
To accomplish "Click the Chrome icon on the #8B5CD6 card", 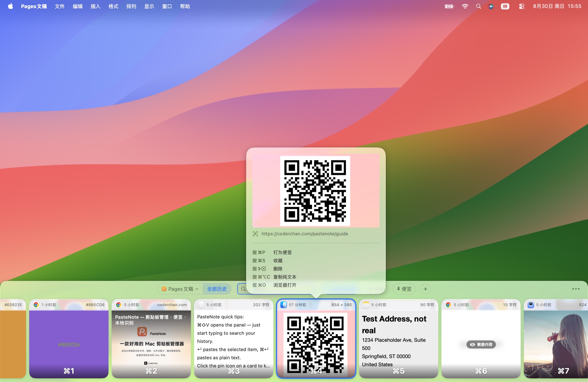I will point(36,305).
